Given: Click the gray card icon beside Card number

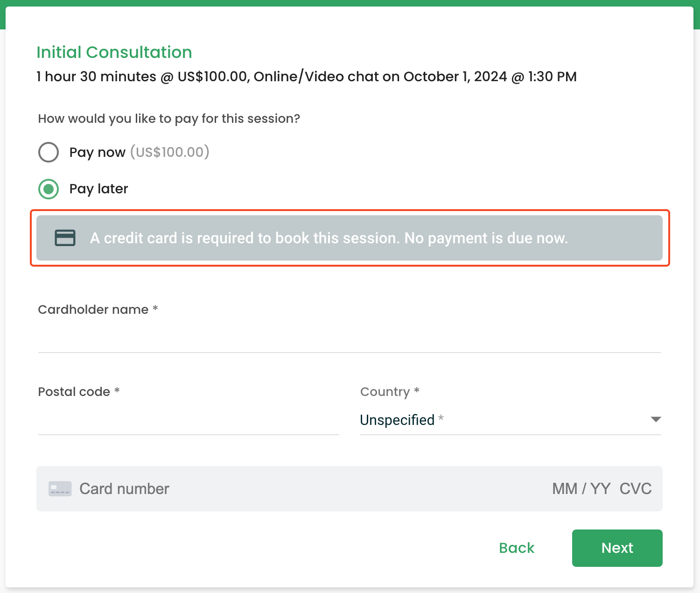Looking at the screenshot, I should point(60,489).
